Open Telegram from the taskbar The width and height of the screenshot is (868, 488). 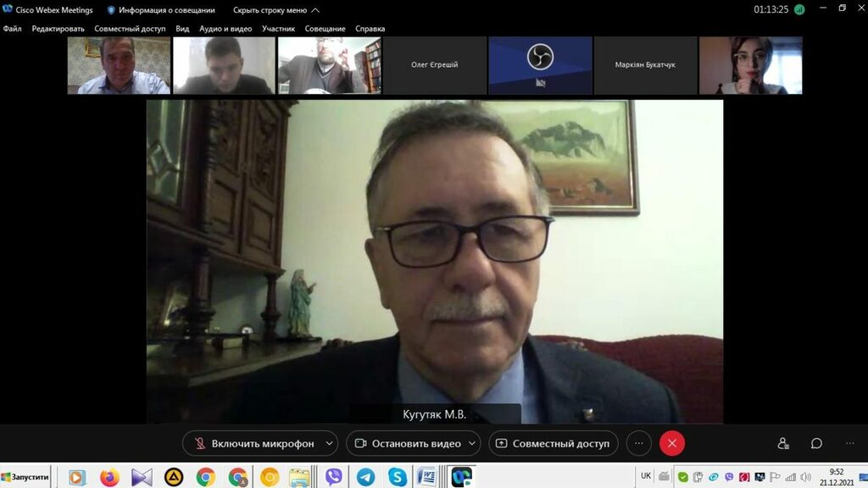coord(365,477)
